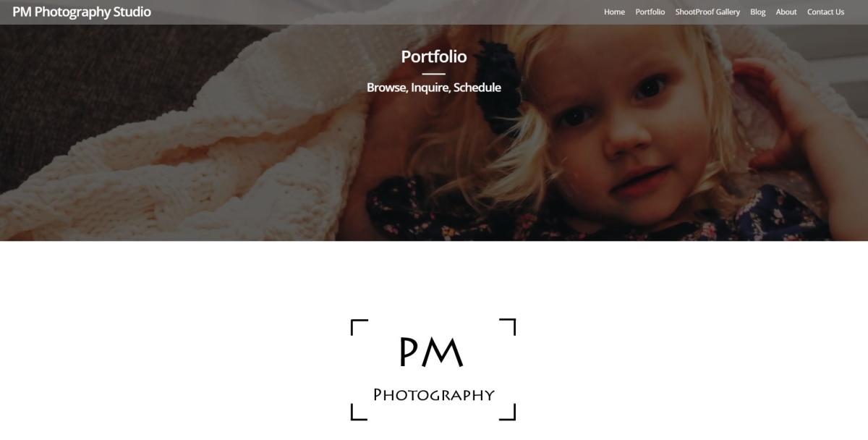The height and width of the screenshot is (440, 868).
Task: Click the Photography word in the logo
Action: [x=433, y=395]
